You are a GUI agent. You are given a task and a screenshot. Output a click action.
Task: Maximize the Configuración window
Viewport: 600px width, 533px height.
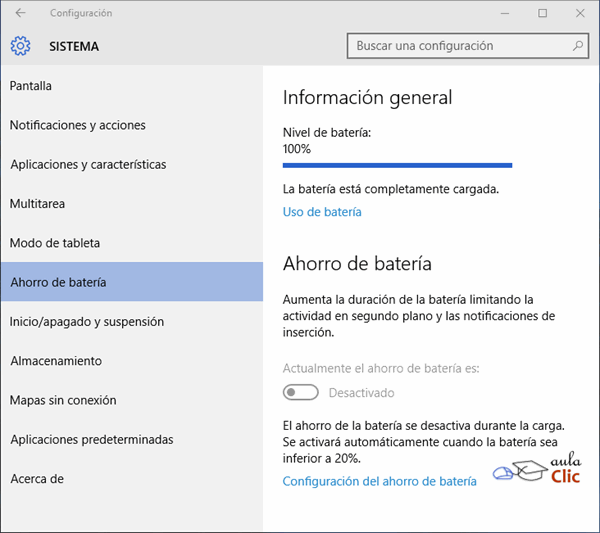(542, 13)
